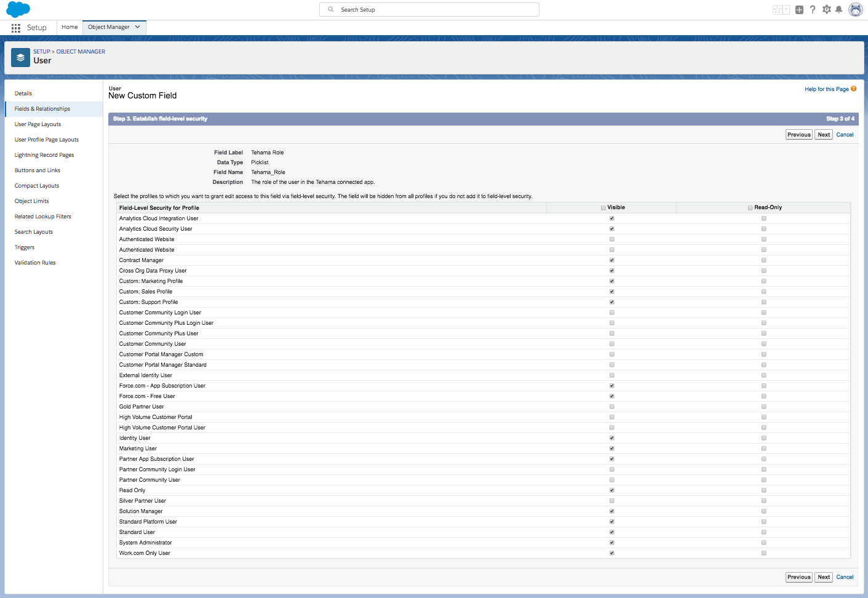
Task: Click the top Previous button
Action: pos(798,135)
